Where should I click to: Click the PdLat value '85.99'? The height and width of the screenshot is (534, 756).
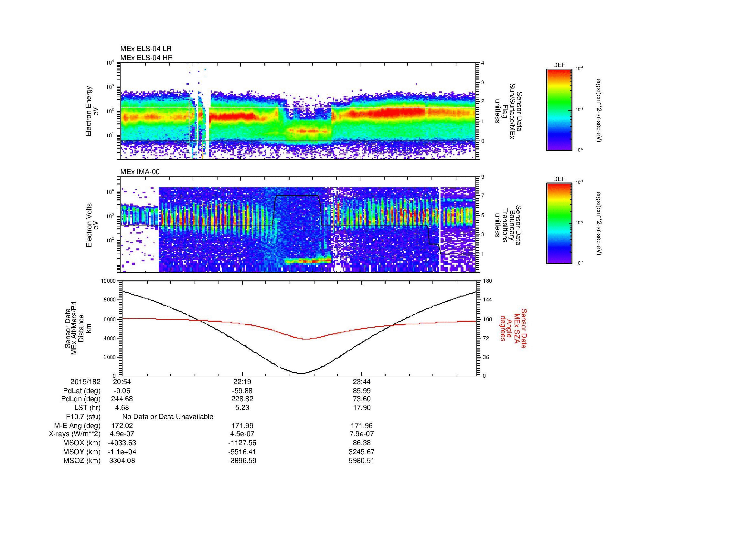coord(362,391)
